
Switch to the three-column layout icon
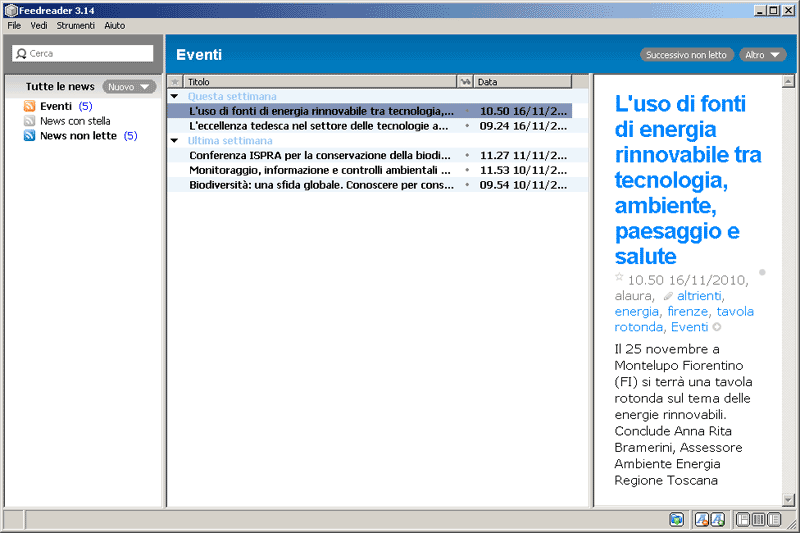pos(758,519)
